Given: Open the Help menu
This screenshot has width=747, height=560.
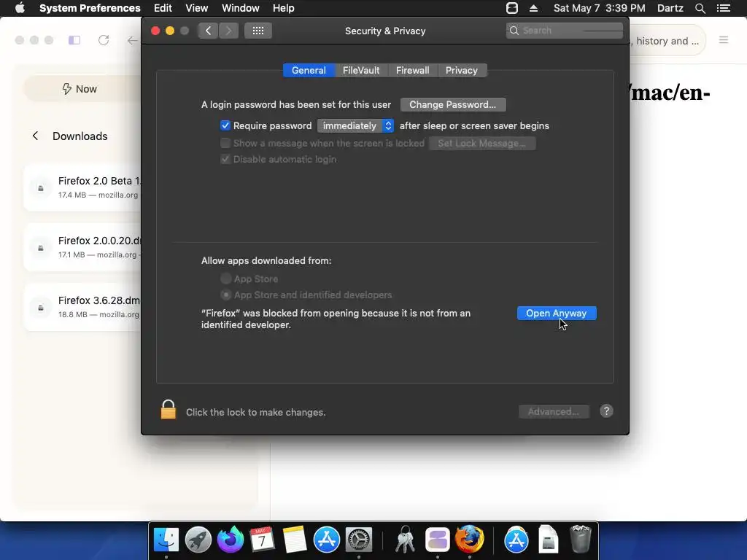Looking at the screenshot, I should coord(284,8).
